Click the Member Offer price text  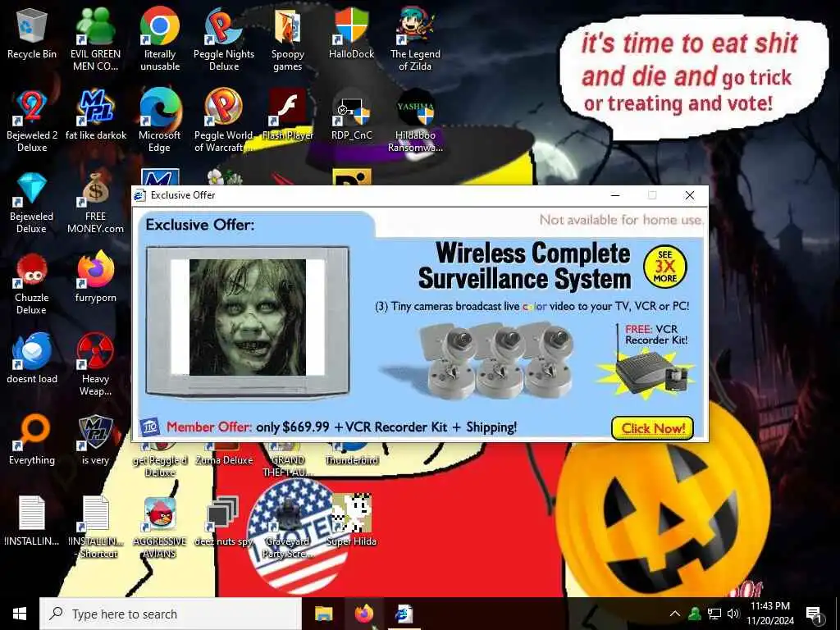(x=342, y=427)
